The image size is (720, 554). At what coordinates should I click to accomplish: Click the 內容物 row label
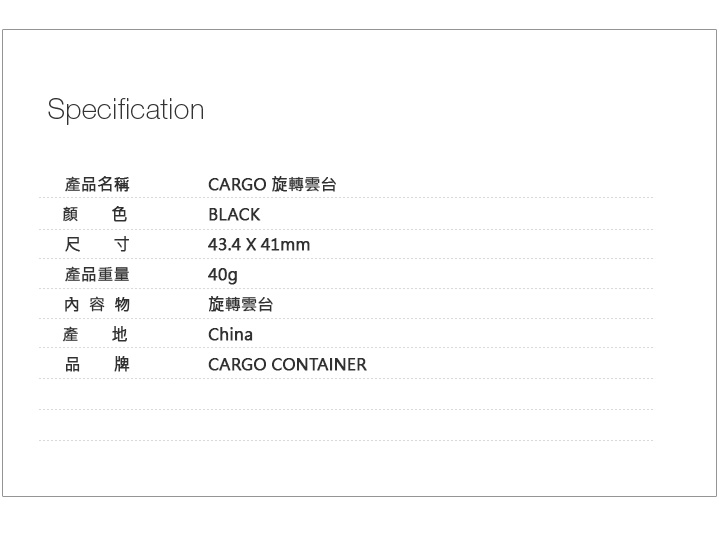click(x=97, y=304)
